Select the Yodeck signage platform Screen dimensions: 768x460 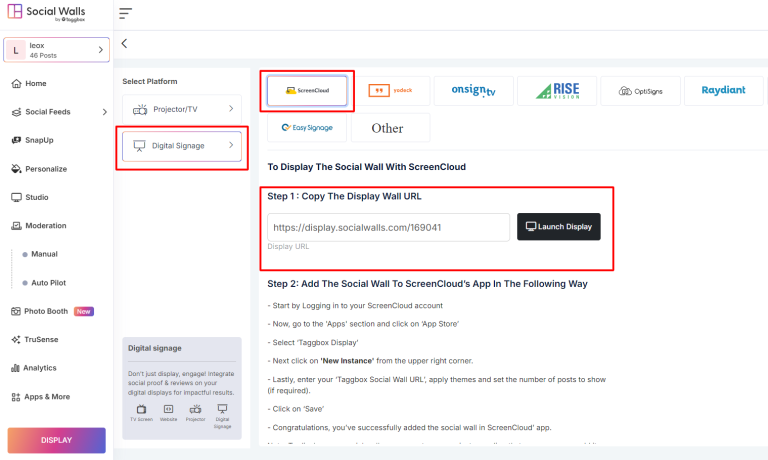click(x=391, y=91)
